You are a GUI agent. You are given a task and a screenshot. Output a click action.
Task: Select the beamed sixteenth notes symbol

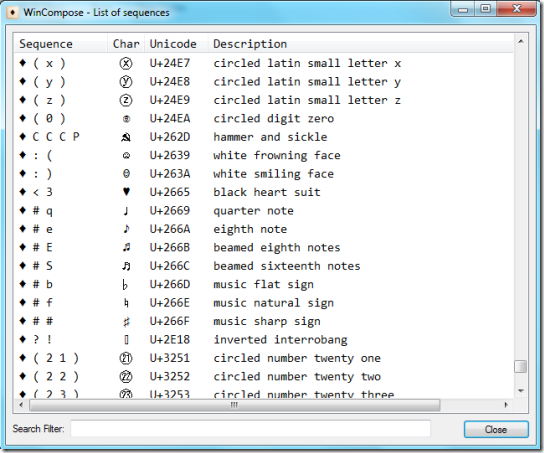pyautogui.click(x=126, y=266)
